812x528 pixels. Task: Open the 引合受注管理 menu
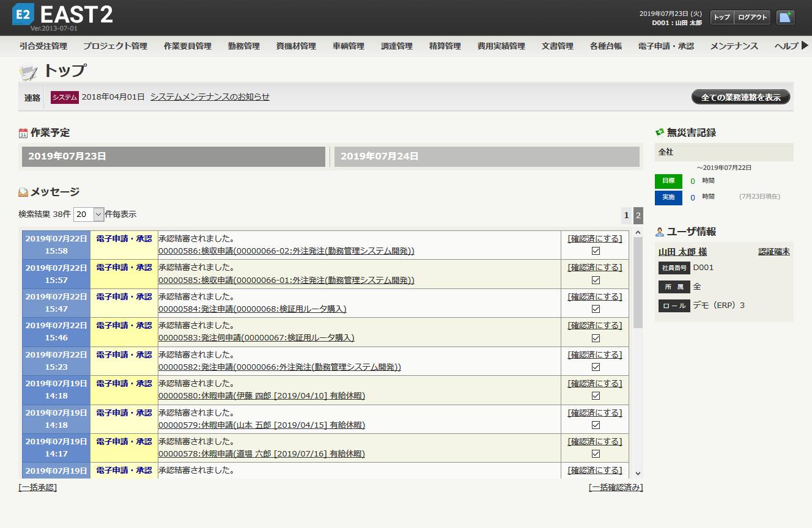43,46
